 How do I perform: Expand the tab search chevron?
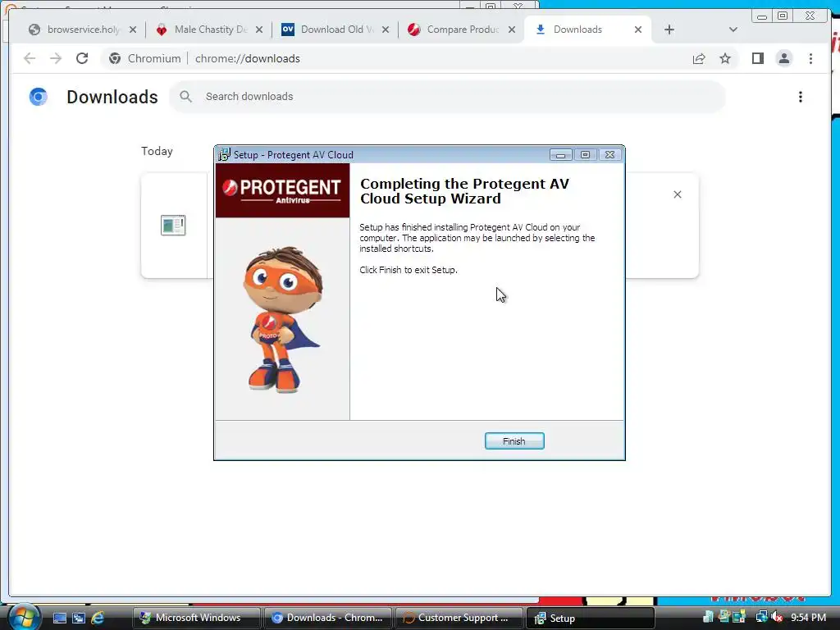733,30
